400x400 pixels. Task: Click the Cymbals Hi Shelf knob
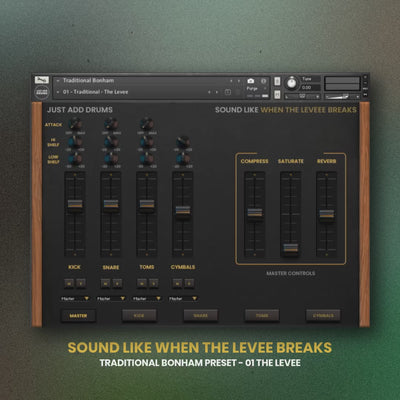(183, 142)
